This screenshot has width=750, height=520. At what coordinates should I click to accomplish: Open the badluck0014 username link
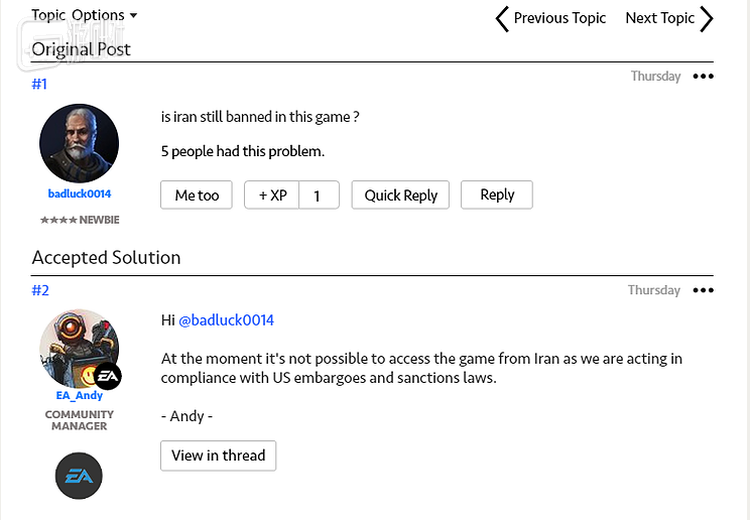[79, 194]
